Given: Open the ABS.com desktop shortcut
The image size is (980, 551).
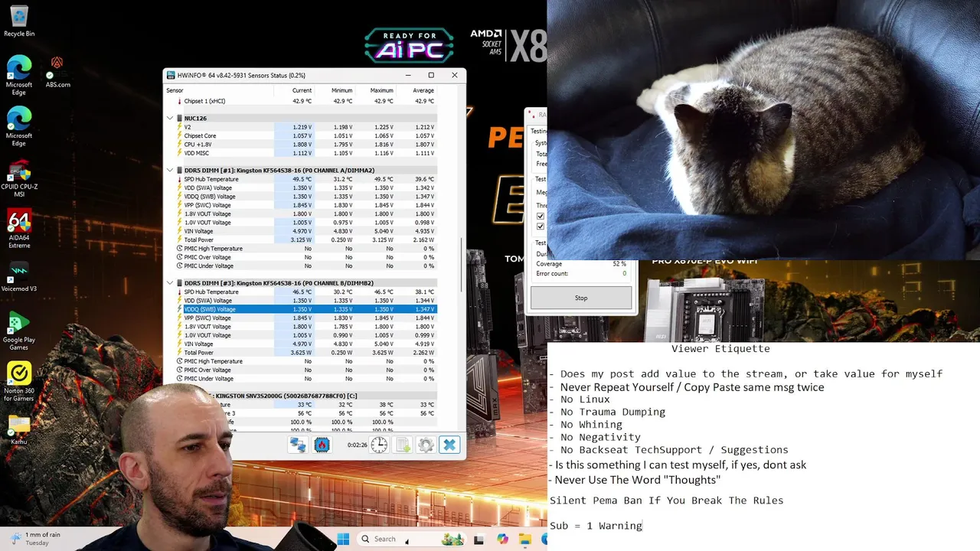Looking at the screenshot, I should [57, 73].
